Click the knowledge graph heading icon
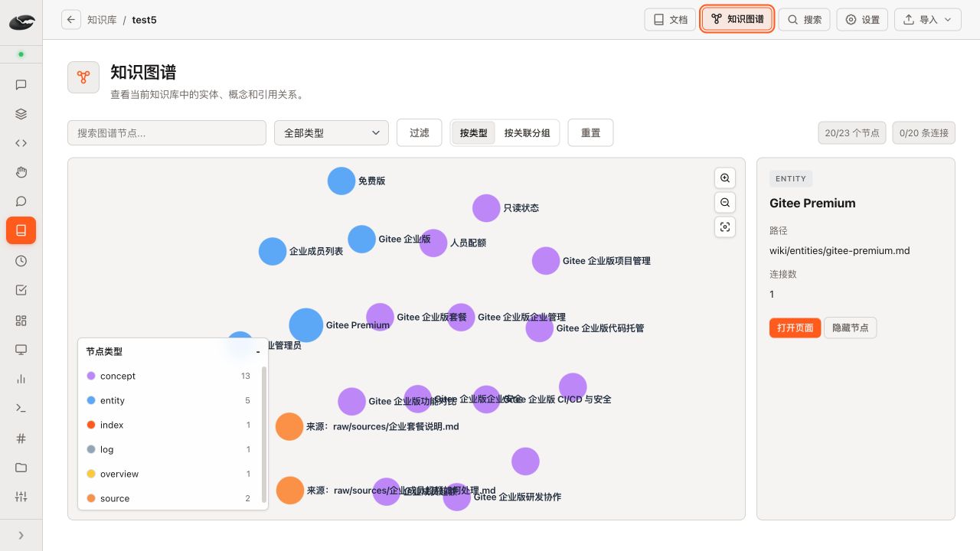Screen dimensions: 980x551 [x=83, y=77]
